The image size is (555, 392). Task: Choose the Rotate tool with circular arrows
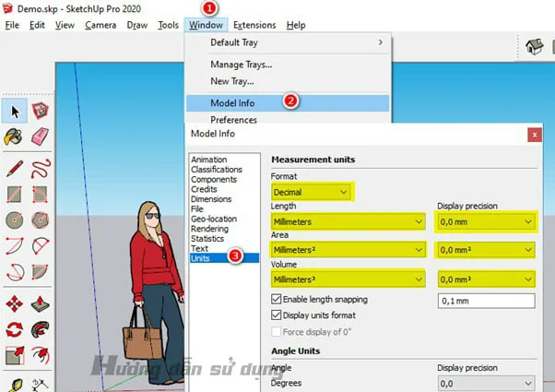click(14, 329)
